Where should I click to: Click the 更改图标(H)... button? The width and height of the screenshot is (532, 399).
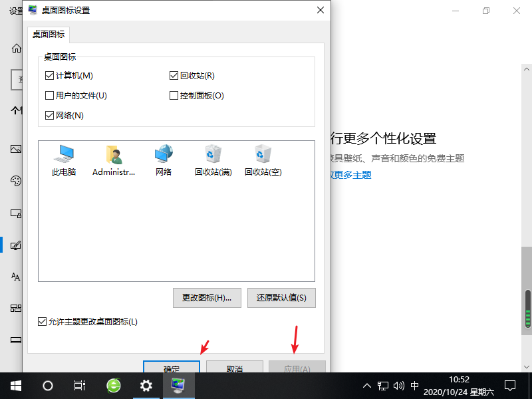click(x=206, y=298)
